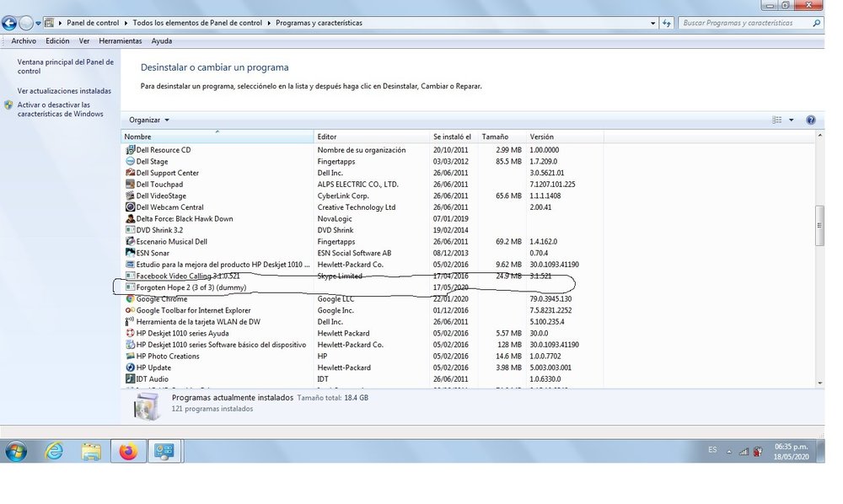Click the back navigation arrow
The width and height of the screenshot is (843, 504).
point(8,23)
